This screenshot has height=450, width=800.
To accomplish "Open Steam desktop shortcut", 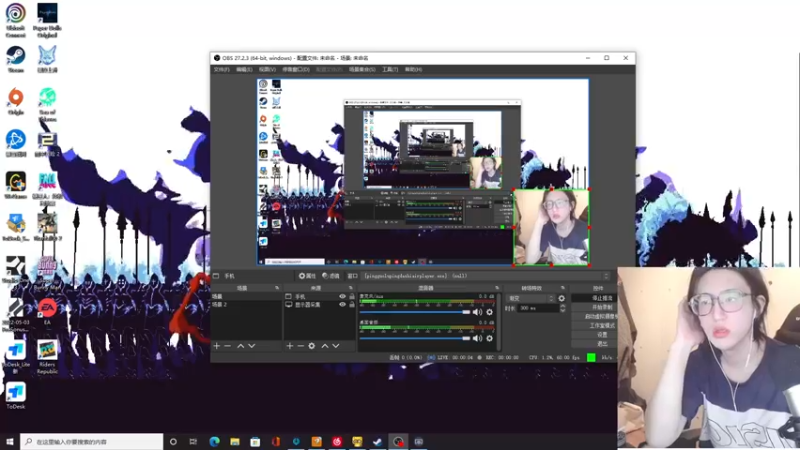I will click(16, 60).
